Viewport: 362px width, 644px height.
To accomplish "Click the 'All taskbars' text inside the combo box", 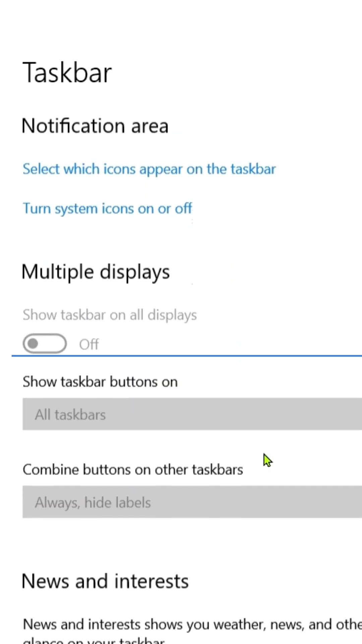I will pos(70,415).
